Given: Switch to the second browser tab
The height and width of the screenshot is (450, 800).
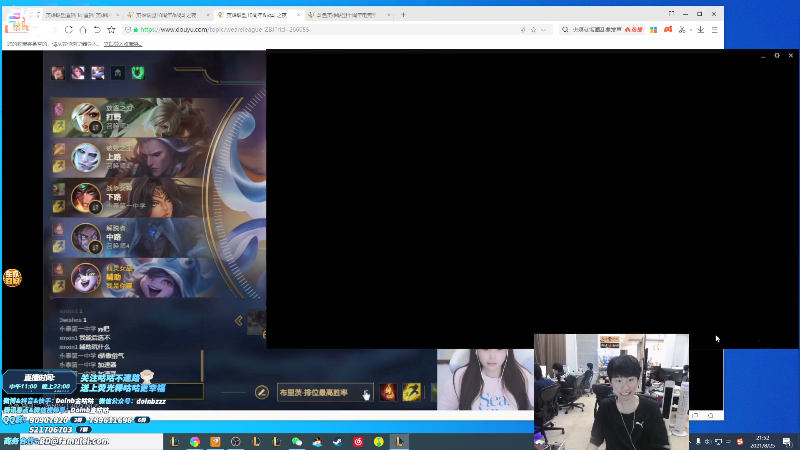Looking at the screenshot, I should 168,15.
